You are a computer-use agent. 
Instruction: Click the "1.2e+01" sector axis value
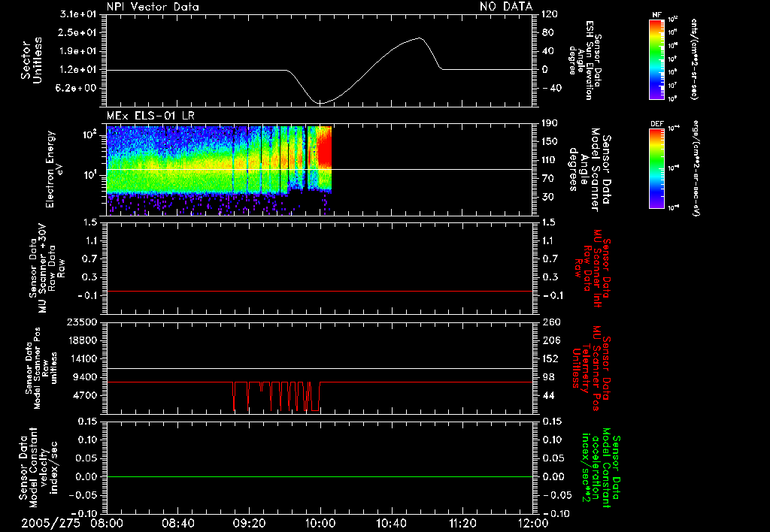(x=78, y=70)
